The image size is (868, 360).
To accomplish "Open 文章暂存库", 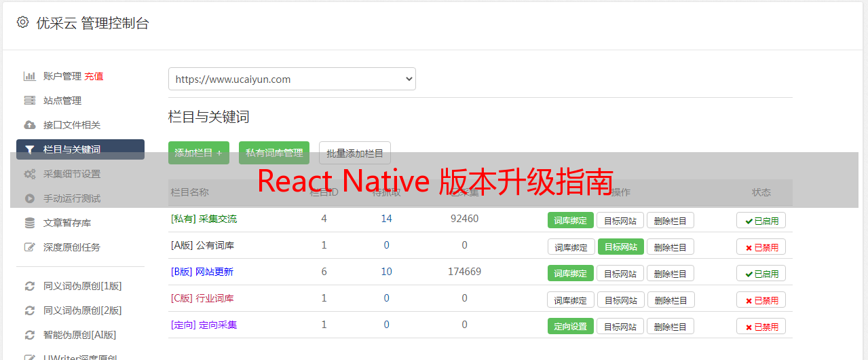I will [x=67, y=223].
